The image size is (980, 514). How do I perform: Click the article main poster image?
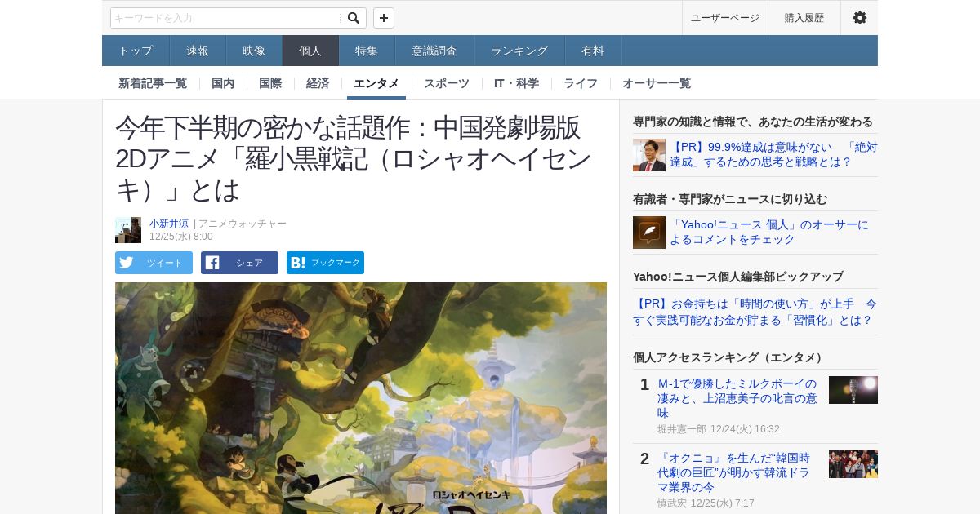point(361,398)
